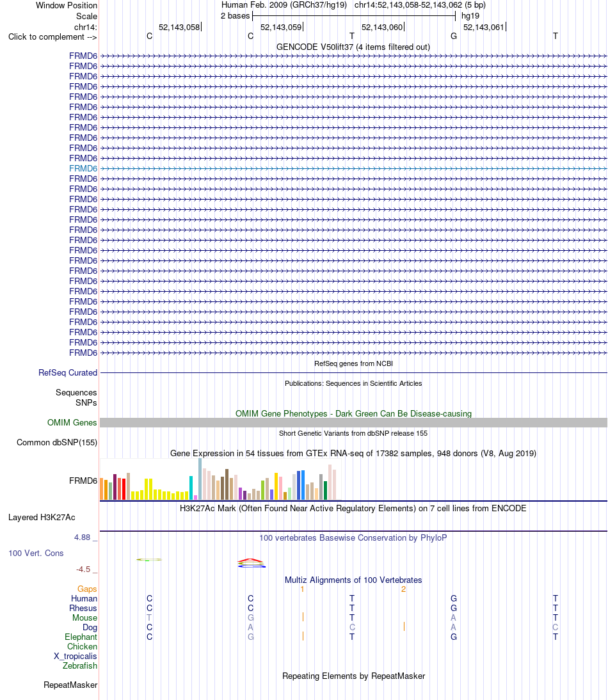Click the 100 Vert. Cons label
The width and height of the screenshot is (608, 700).
(x=36, y=553)
